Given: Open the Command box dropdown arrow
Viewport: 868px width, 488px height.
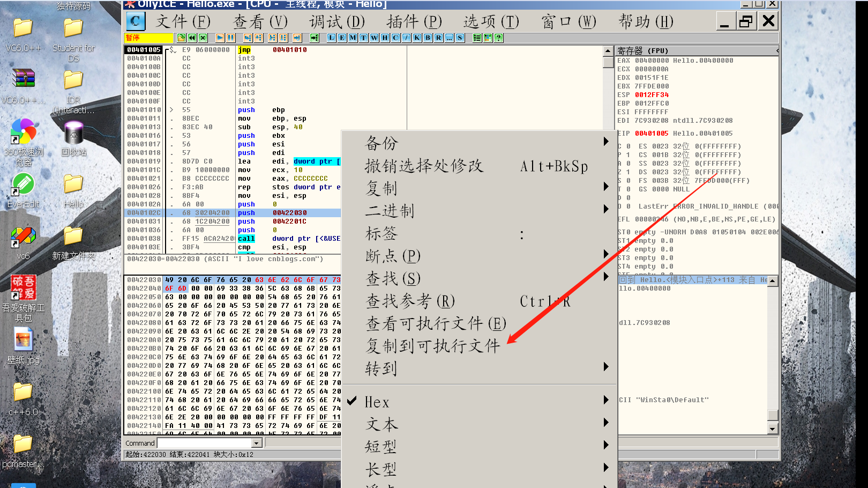Looking at the screenshot, I should coord(257,443).
